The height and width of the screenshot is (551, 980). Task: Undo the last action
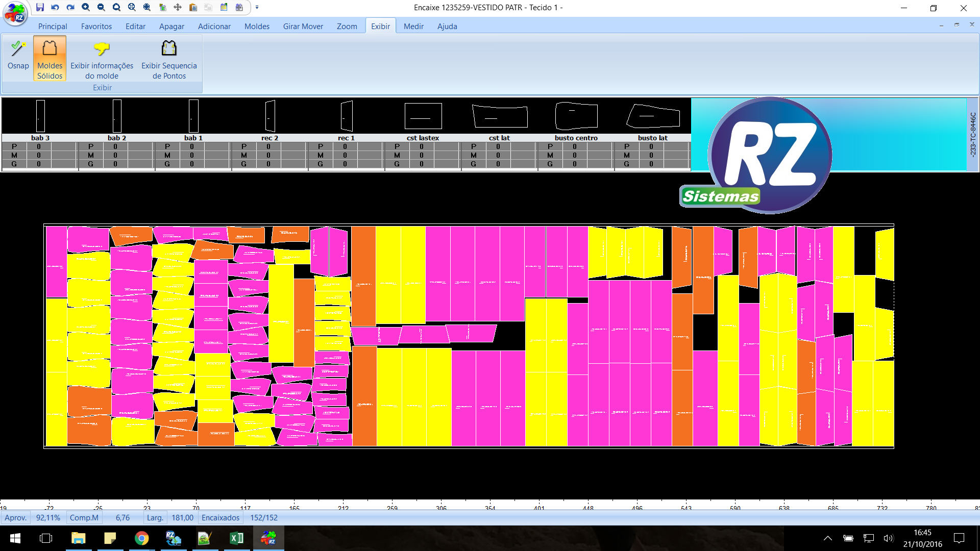click(x=55, y=7)
